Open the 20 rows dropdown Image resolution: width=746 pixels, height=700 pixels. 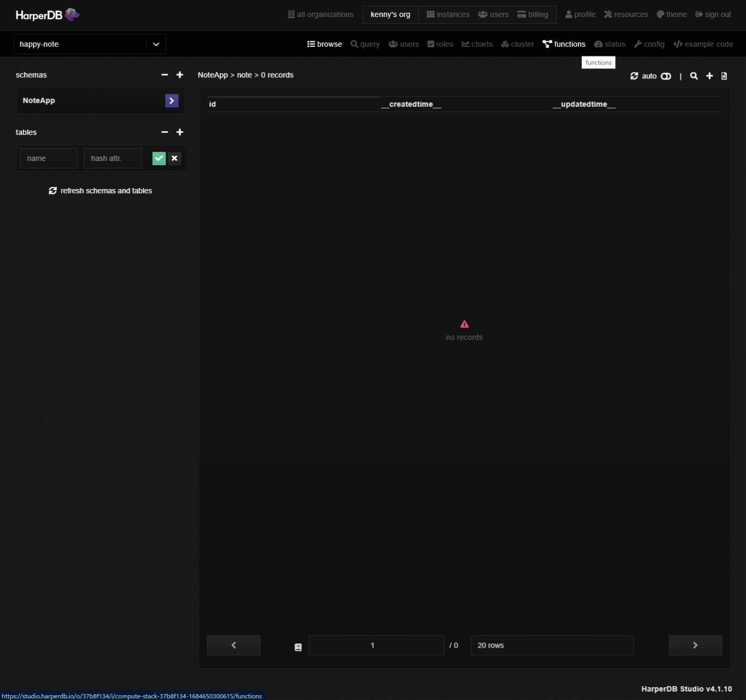click(552, 645)
